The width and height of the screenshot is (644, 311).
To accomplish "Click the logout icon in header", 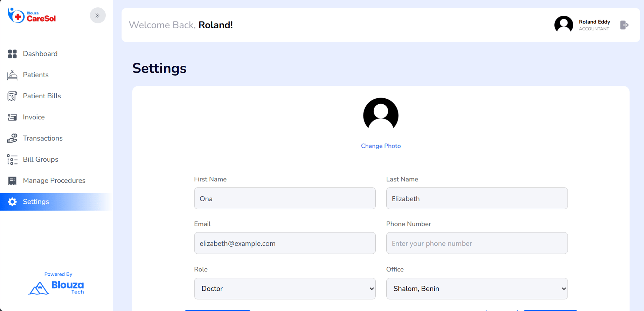I will [x=624, y=25].
